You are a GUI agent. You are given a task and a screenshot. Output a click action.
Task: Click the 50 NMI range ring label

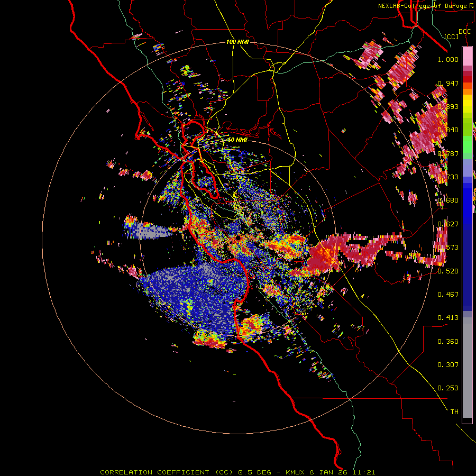coord(237,140)
